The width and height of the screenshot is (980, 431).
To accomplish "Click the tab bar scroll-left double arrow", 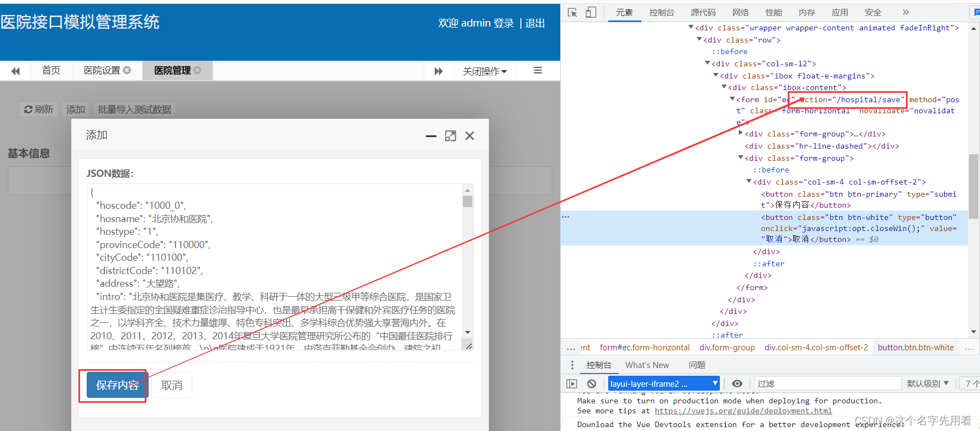I will 15,71.
